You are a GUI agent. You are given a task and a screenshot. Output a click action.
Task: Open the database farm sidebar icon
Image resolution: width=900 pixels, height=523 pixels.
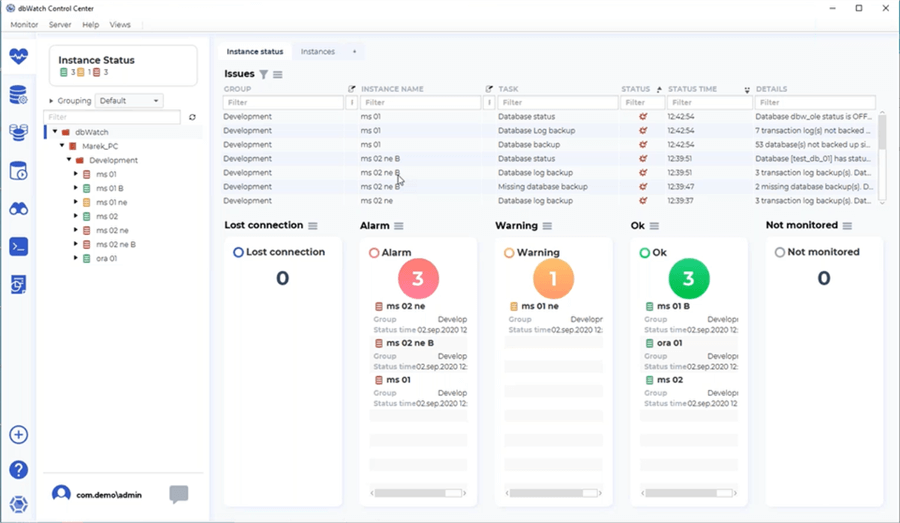point(18,133)
